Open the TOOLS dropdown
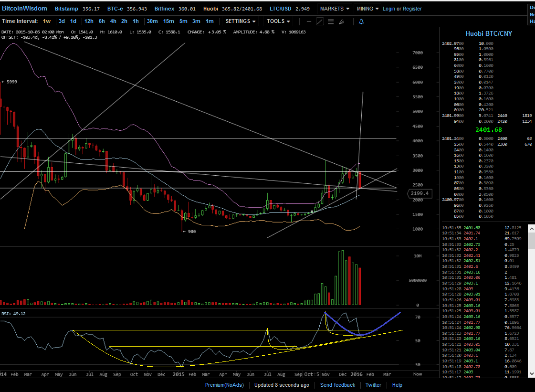The width and height of the screenshot is (535, 392). pos(278,21)
